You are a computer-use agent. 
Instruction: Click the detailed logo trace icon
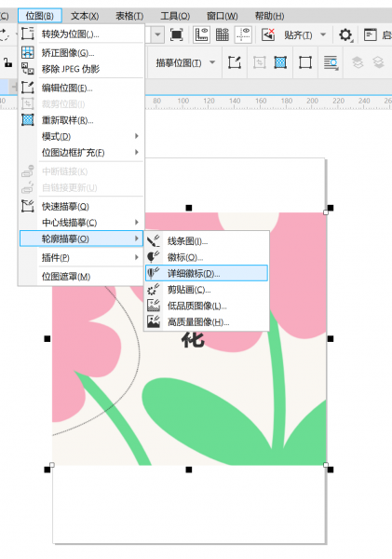tap(154, 273)
